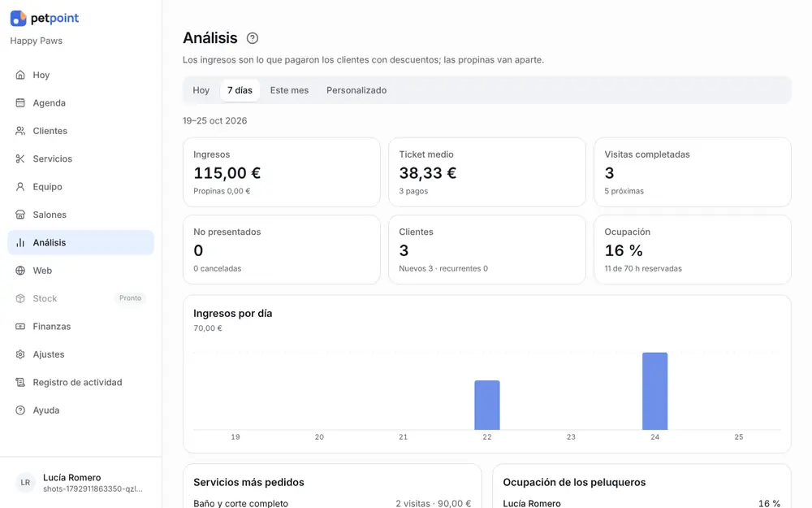The image size is (812, 508).
Task: Click the Pronto badge next to Stock
Action: [130, 298]
